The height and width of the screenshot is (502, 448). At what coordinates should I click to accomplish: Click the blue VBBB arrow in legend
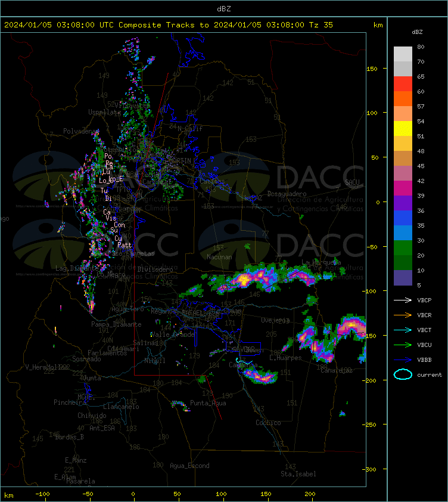pos(403,360)
